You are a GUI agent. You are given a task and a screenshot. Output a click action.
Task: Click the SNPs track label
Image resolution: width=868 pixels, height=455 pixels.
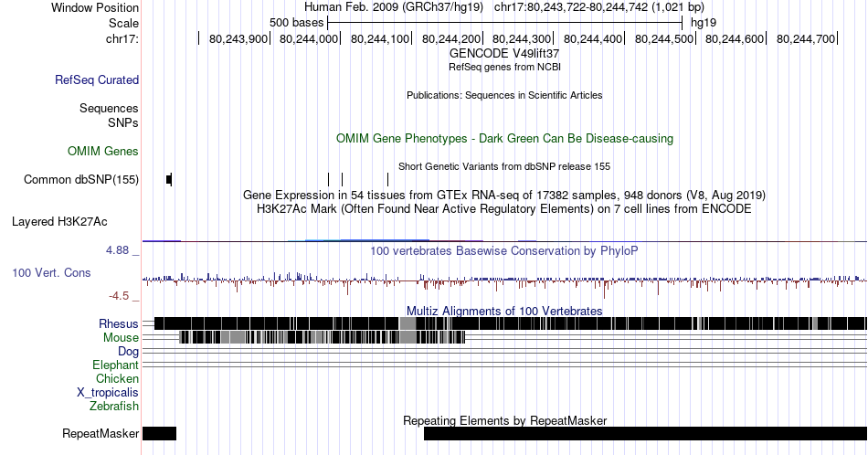click(123, 122)
